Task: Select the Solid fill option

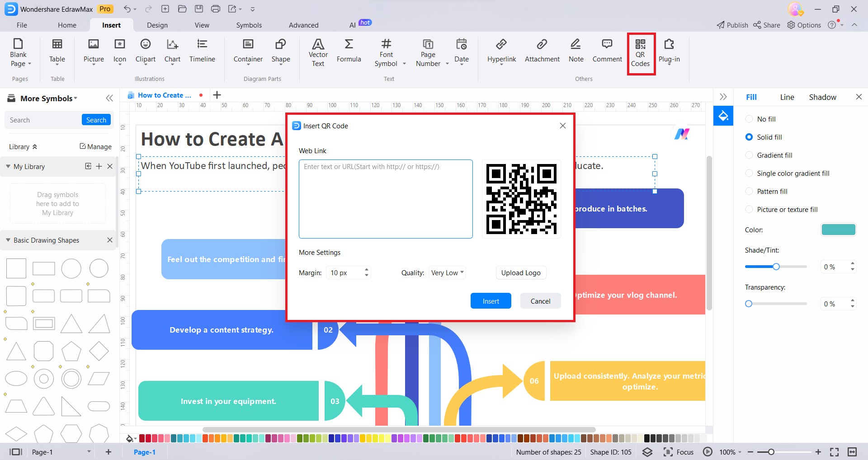Action: click(764, 137)
